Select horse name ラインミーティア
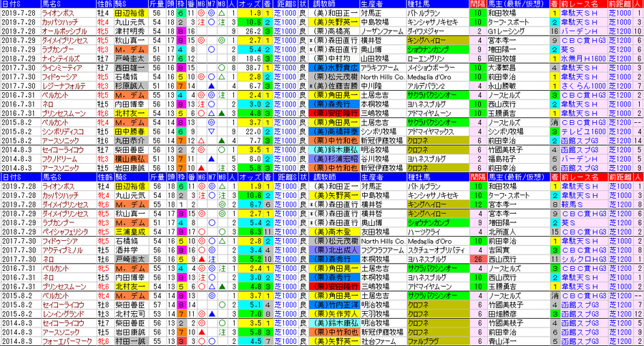The width and height of the screenshot is (644, 346). [x=62, y=68]
